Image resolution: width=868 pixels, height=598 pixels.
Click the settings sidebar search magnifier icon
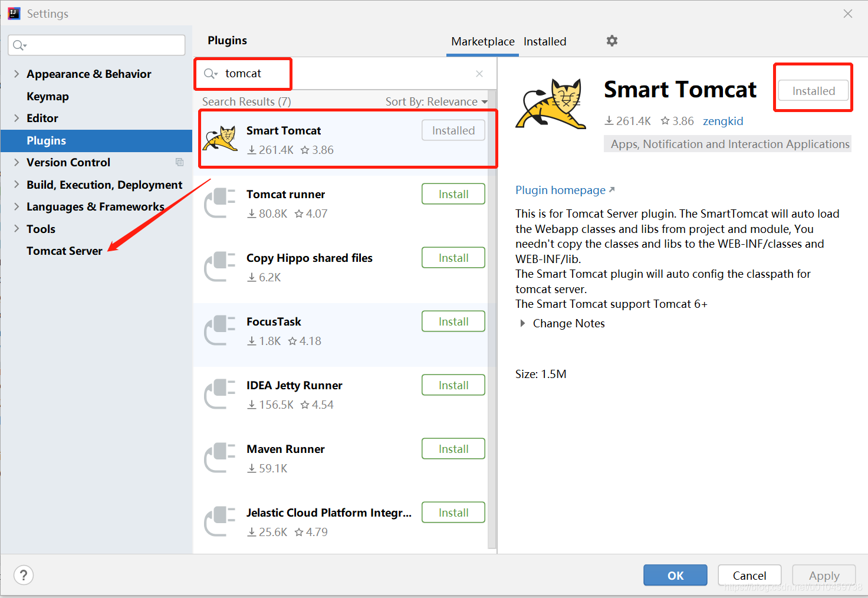(x=19, y=45)
